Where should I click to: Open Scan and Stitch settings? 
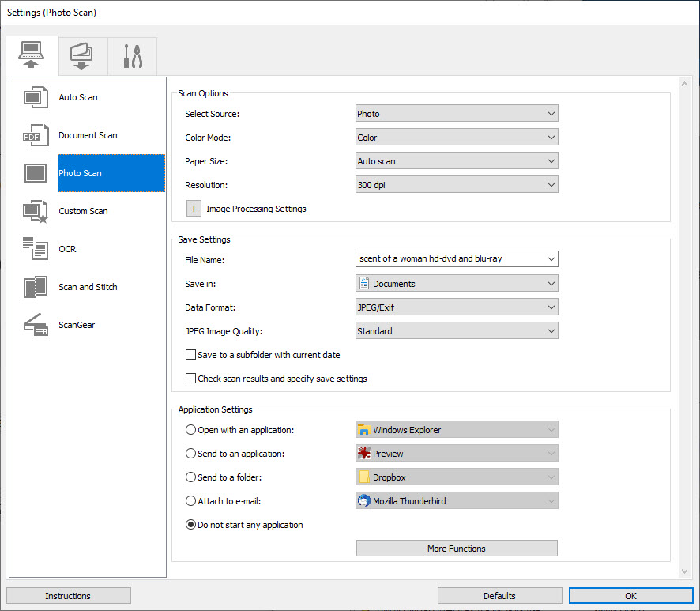88,287
